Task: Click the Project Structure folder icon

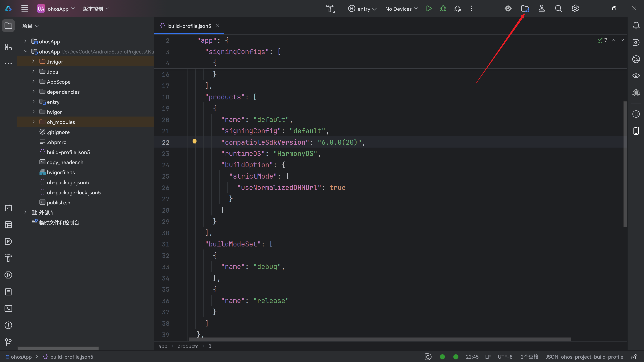Action: tap(525, 9)
